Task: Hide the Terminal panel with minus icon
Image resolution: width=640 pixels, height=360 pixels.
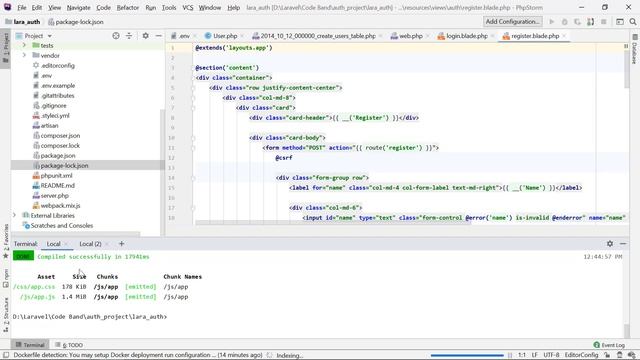Action: 623,243
